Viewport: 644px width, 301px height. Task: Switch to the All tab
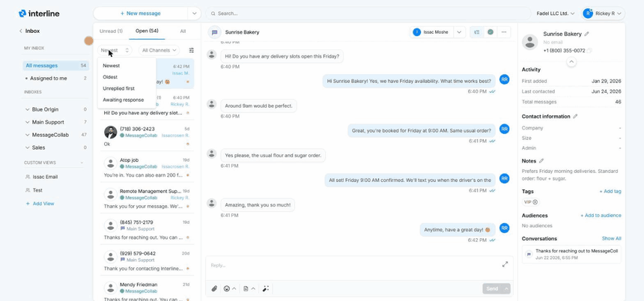[183, 31]
